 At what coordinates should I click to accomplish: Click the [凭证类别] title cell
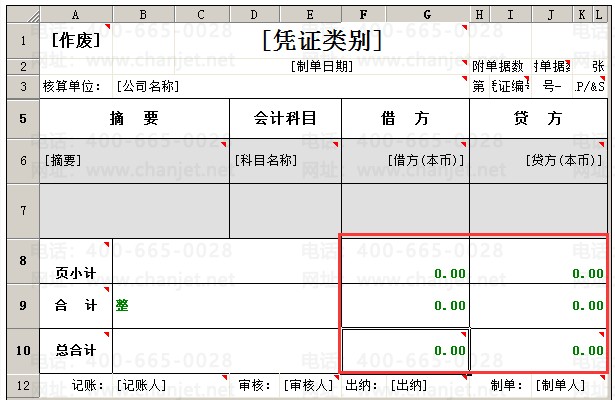[322, 41]
